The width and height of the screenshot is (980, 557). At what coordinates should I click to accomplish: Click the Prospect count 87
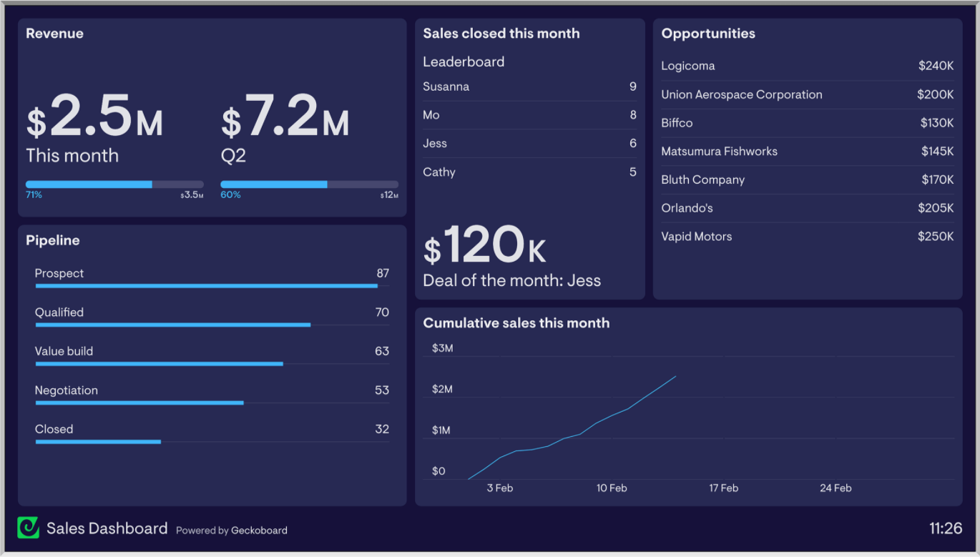[x=383, y=273]
